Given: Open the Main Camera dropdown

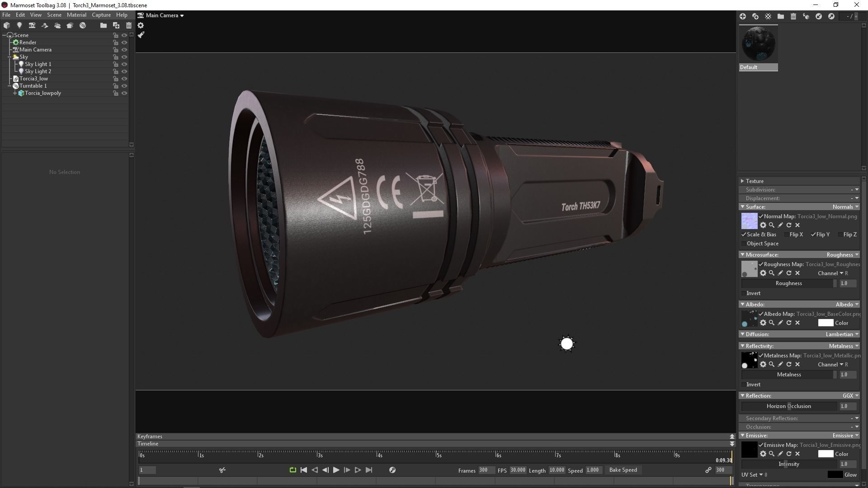Looking at the screenshot, I should coord(165,15).
